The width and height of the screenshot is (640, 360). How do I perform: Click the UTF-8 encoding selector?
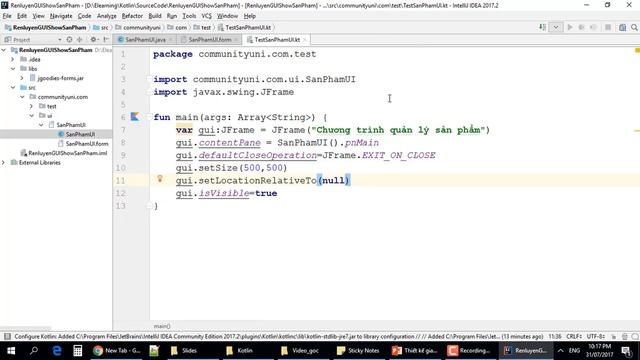click(596, 336)
